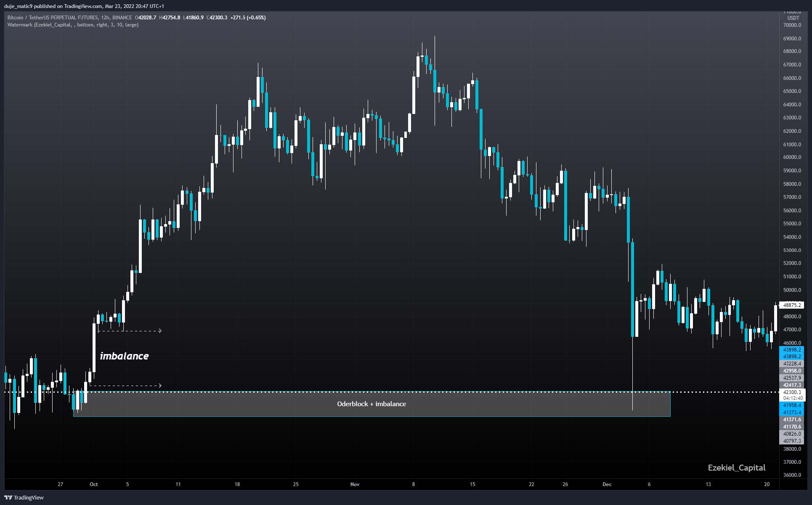The width and height of the screenshot is (812, 505).
Task: Click the Dec marker on time axis
Action: pyautogui.click(x=607, y=484)
